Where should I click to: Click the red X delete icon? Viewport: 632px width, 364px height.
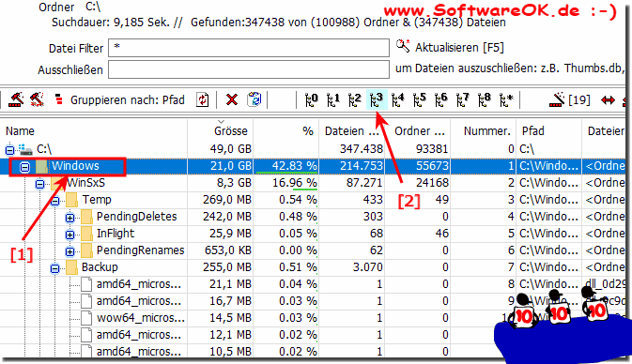(x=232, y=99)
